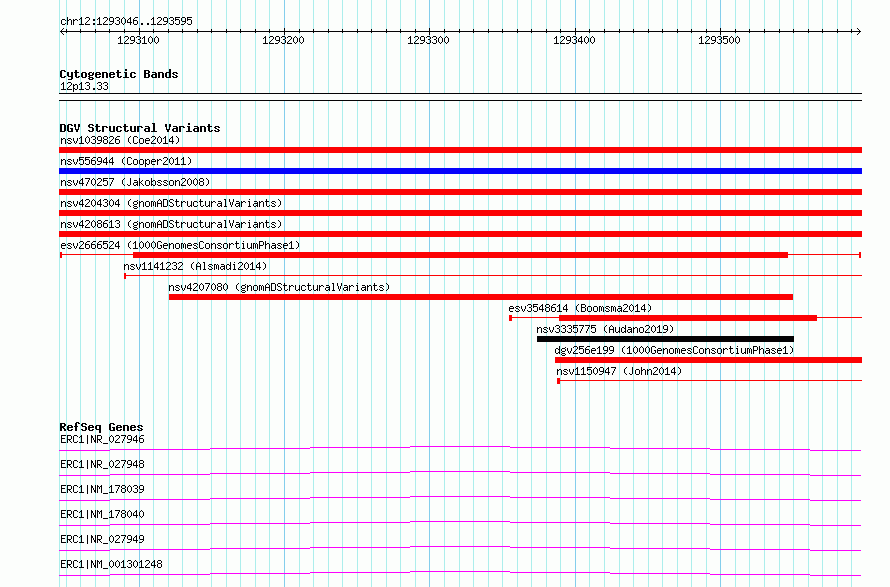
Task: Click the nsv1150947 (John2014) label
Action: pyautogui.click(x=619, y=371)
